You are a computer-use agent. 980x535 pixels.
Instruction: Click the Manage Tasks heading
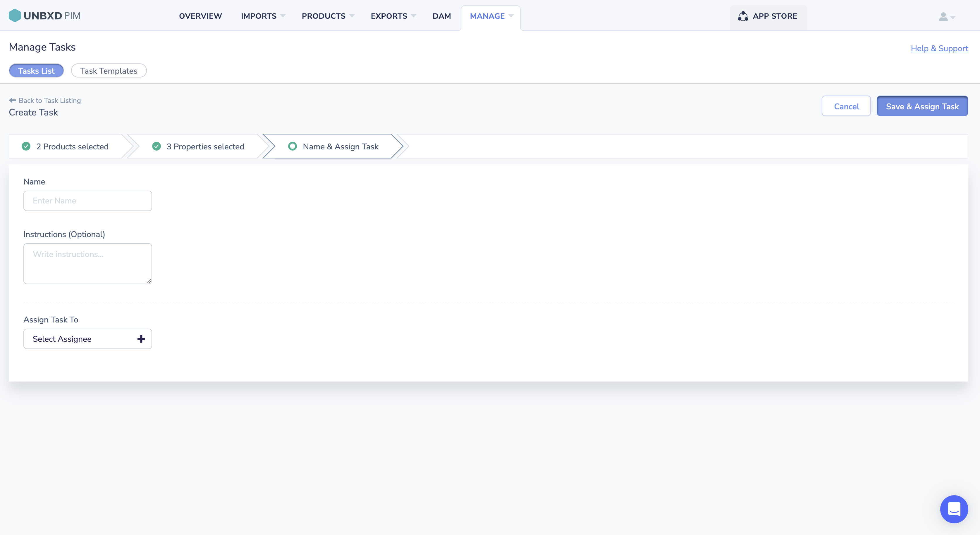pyautogui.click(x=42, y=47)
